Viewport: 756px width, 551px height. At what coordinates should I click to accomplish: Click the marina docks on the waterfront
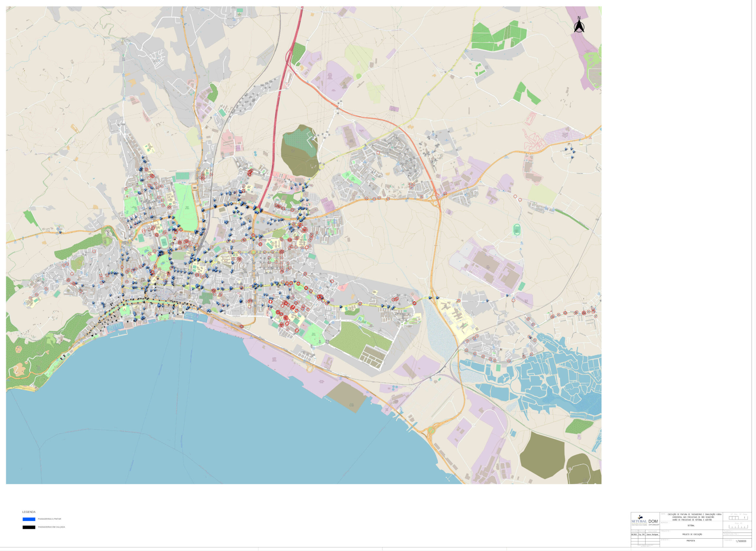[x=115, y=327]
